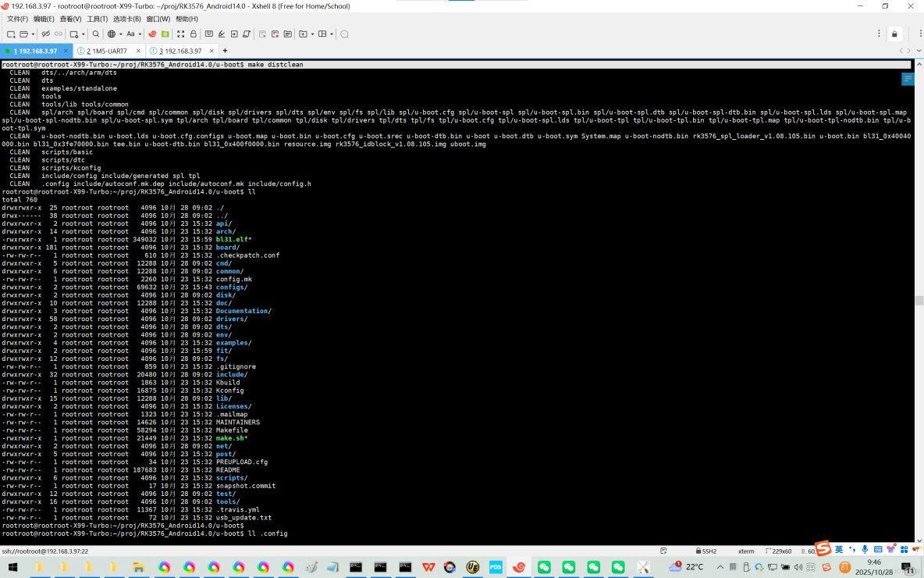Screen dimensions: 924x578
Task: Open the WPS Office taskbar icon
Action: (x=428, y=567)
